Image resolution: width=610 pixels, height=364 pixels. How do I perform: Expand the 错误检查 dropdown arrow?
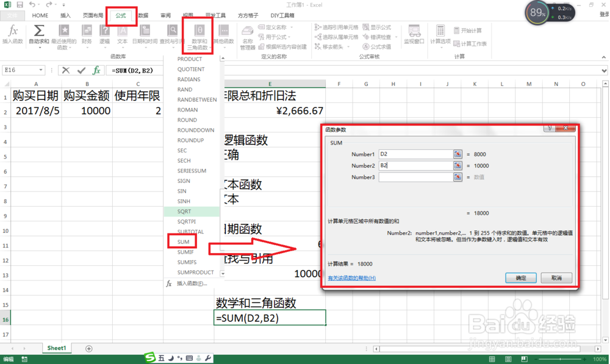396,37
